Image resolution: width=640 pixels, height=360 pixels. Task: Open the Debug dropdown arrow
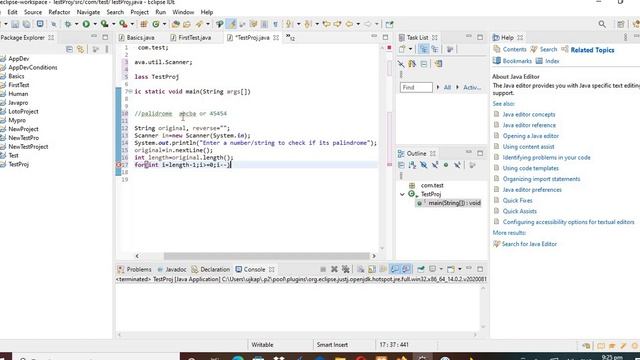76,24
